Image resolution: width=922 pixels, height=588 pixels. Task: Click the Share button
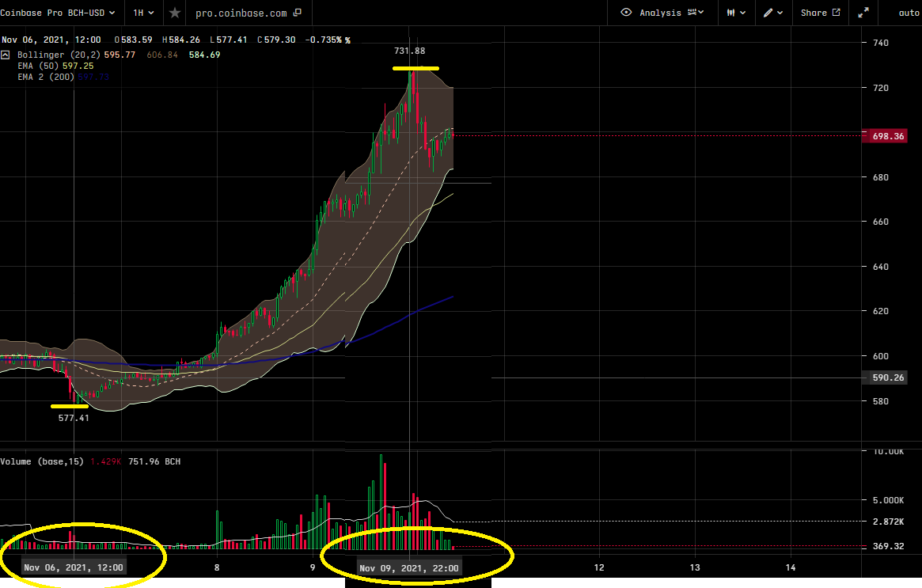click(820, 13)
